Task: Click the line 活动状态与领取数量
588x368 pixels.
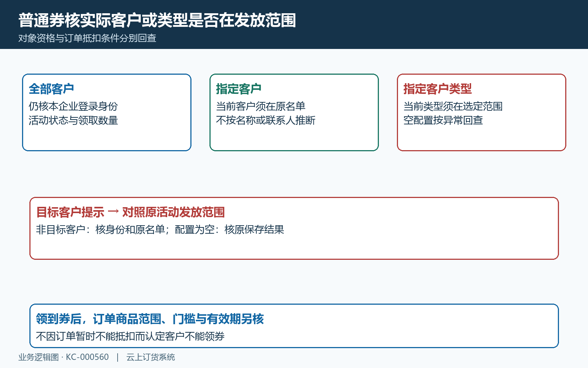Action: pos(73,120)
